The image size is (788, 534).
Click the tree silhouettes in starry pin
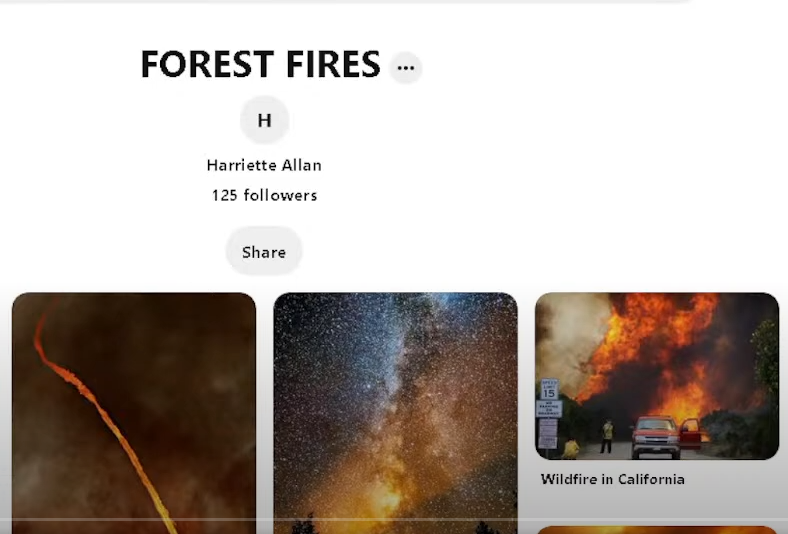pos(397,526)
